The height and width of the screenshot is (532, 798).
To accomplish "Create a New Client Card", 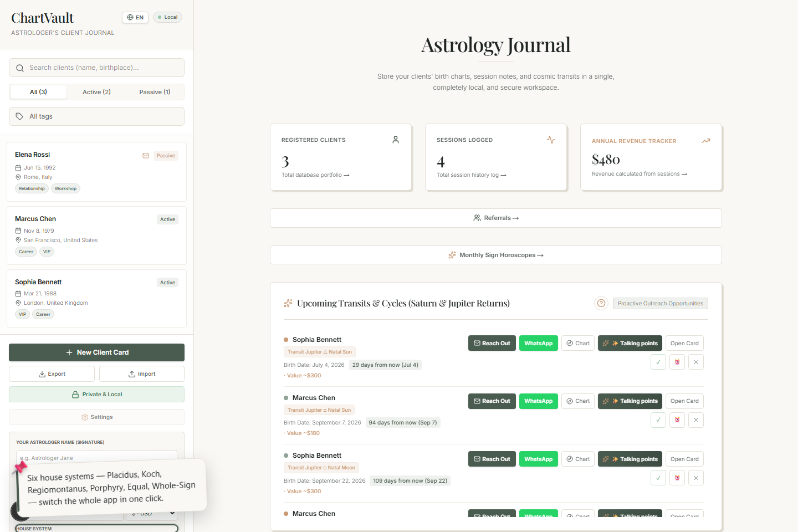I will click(x=96, y=352).
